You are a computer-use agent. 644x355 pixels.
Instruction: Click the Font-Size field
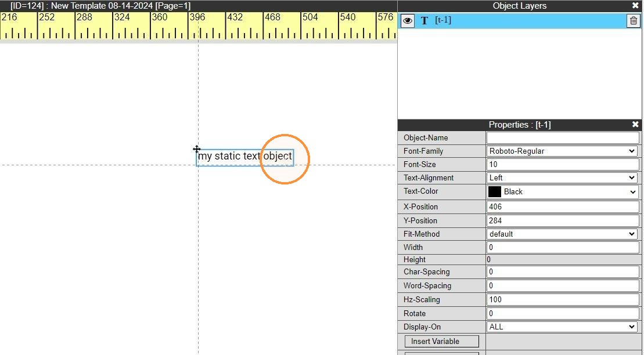coord(563,165)
